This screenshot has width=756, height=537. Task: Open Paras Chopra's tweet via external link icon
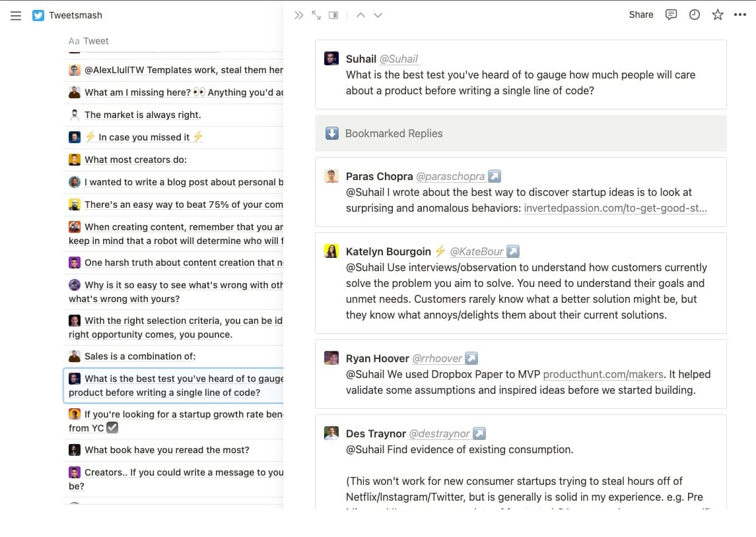495,175
